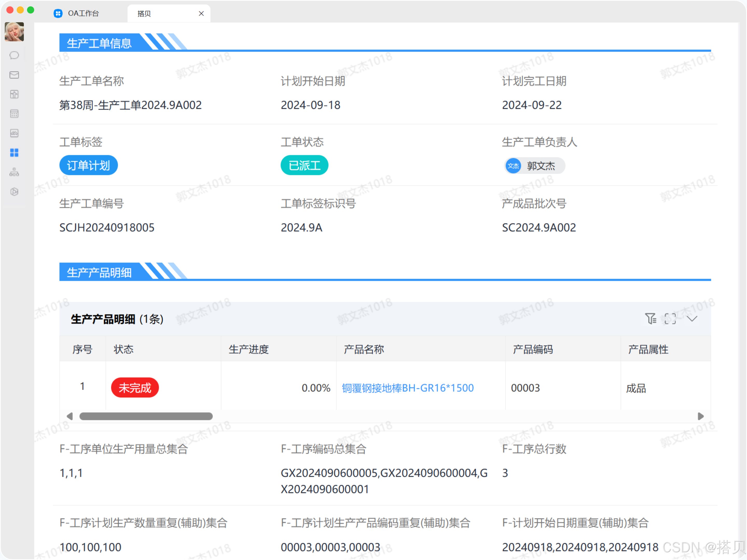This screenshot has height=560, width=747.
Task: Click the filter icon in product detail table
Action: coord(650,318)
